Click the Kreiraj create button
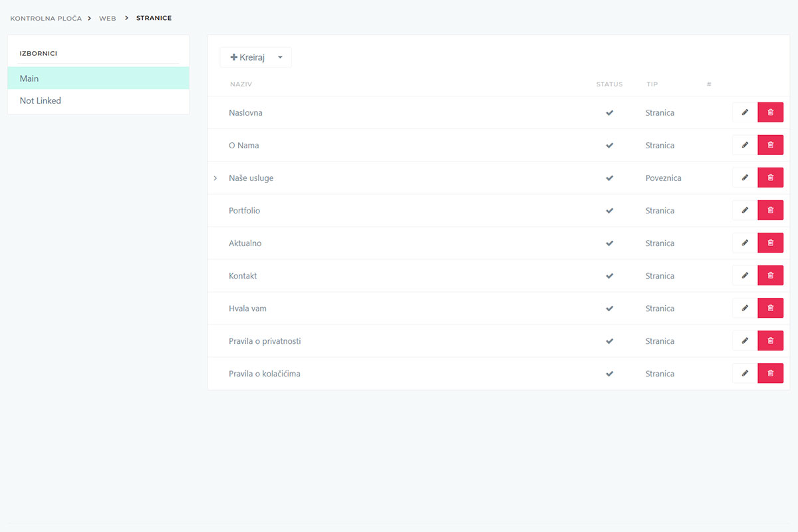This screenshot has width=798, height=532. (x=247, y=58)
